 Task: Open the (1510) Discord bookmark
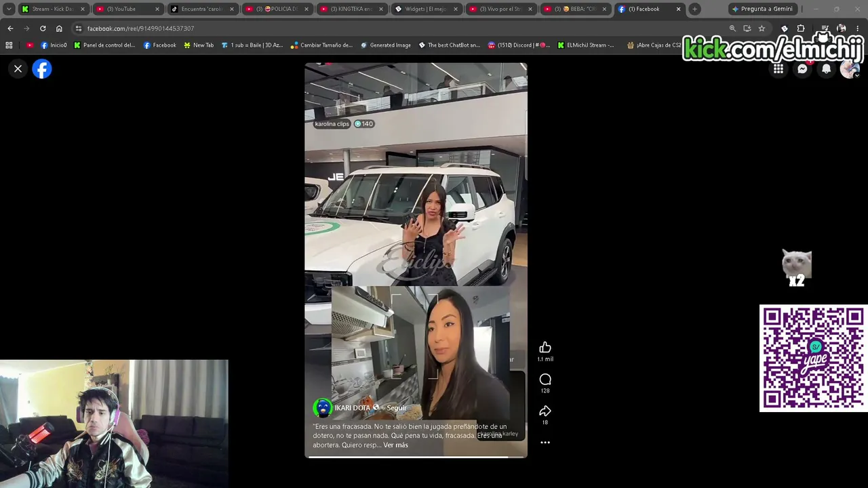pos(519,45)
